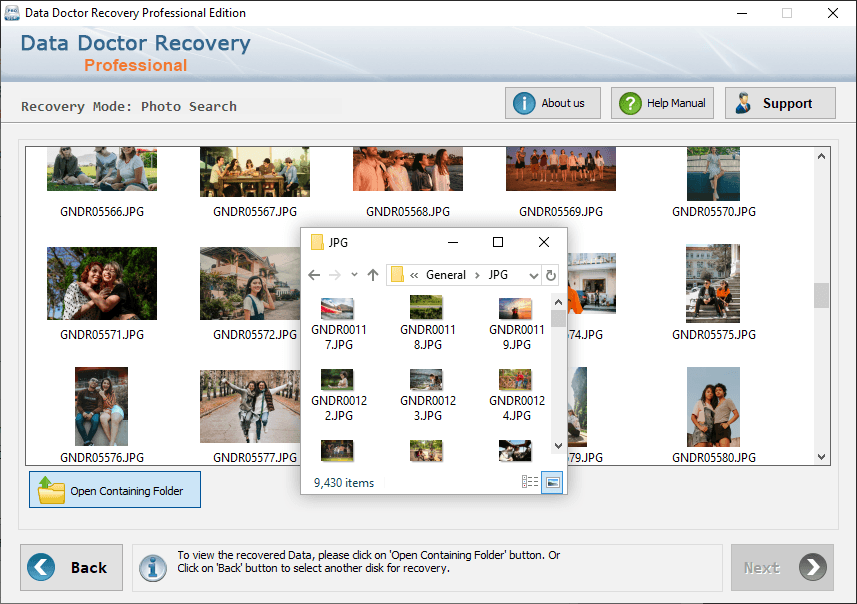Open file GNDR00122.JPG in explorer
The width and height of the screenshot is (857, 604).
pyautogui.click(x=338, y=395)
